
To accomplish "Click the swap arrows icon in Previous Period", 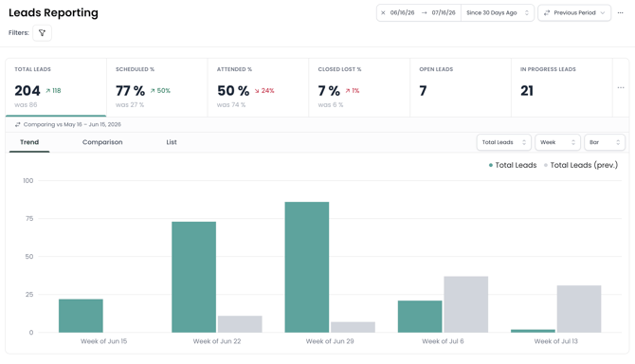I will [547, 13].
